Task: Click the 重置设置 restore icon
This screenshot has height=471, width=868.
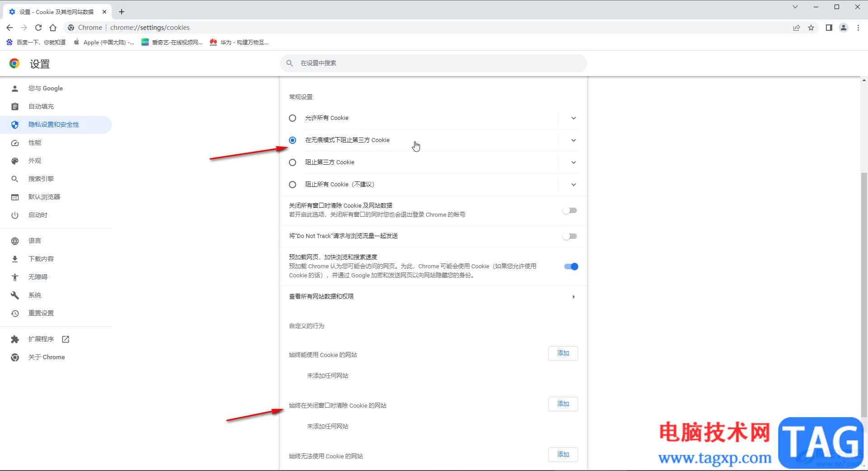Action: coord(15,313)
